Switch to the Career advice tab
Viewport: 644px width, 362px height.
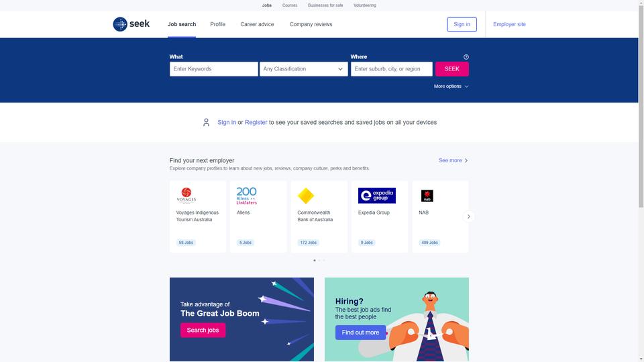(x=257, y=24)
